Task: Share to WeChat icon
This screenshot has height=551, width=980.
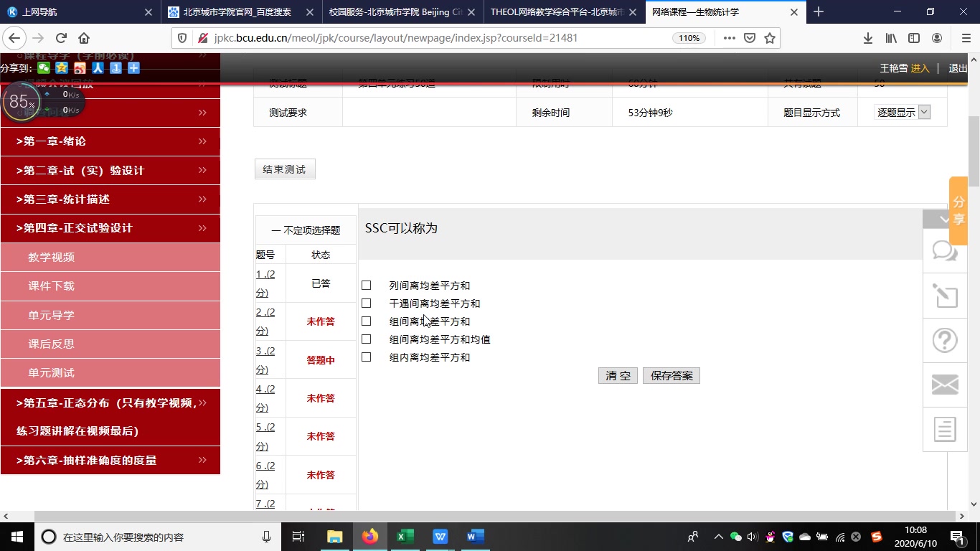Action: pos(44,68)
